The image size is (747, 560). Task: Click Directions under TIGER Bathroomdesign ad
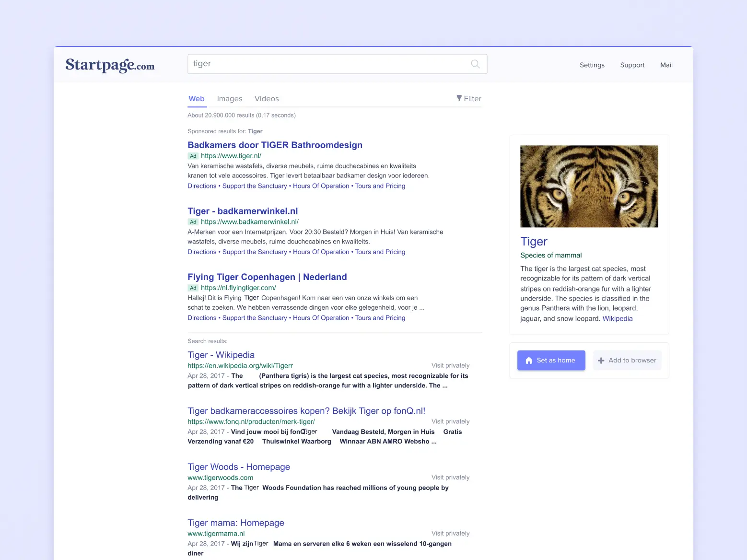[202, 186]
